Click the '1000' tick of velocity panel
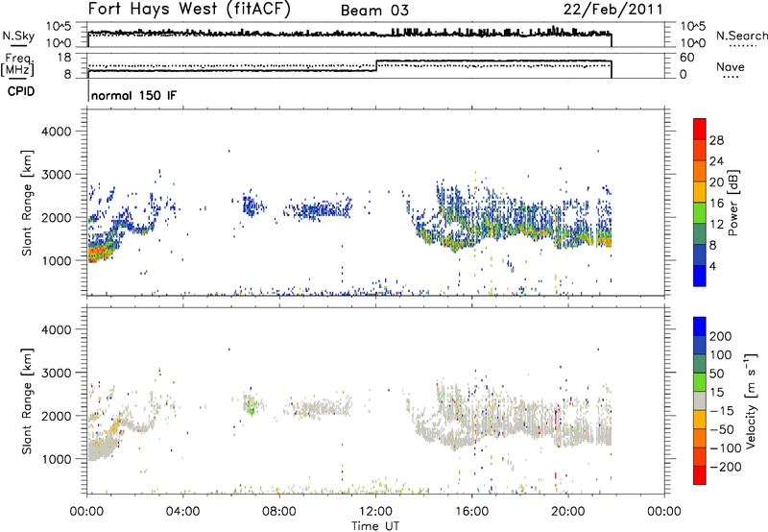768x532 pixels. pos(57,459)
